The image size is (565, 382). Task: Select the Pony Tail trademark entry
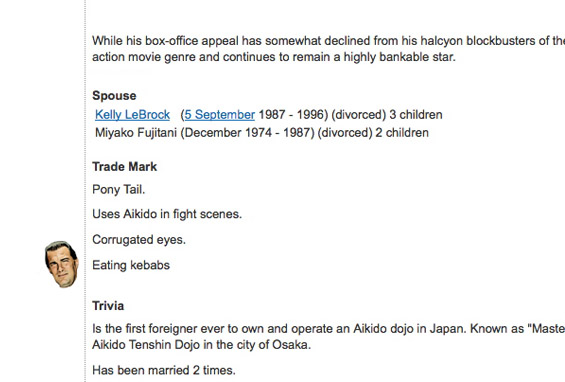click(119, 190)
